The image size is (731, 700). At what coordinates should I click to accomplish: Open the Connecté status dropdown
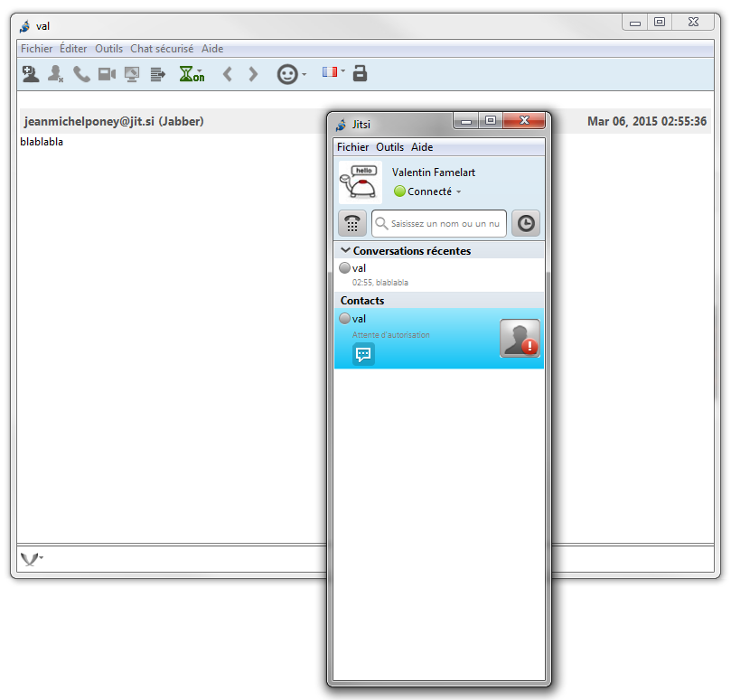click(x=428, y=191)
